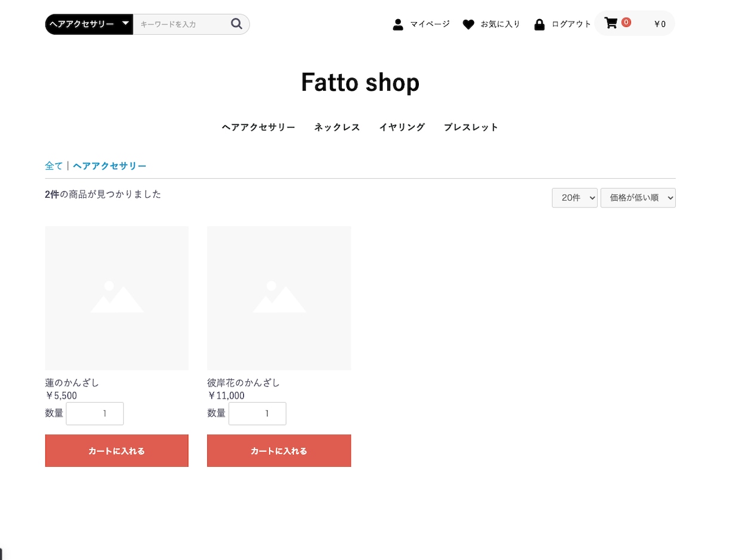Image resolution: width=729 pixels, height=560 pixels.
Task: Click the 全て breadcrumb link
Action: [x=54, y=166]
